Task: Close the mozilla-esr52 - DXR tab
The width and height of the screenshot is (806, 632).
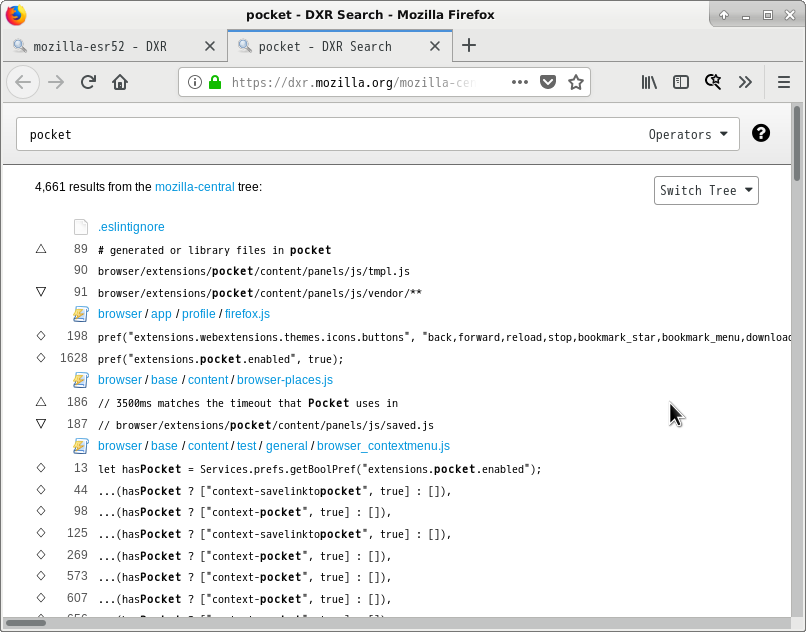Action: [x=210, y=46]
